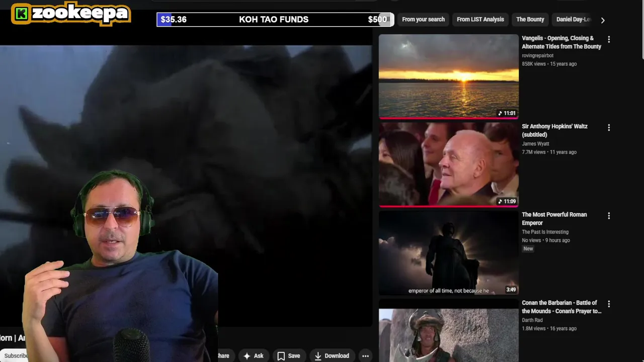Download the video
The width and height of the screenshot is (644, 362).
[x=332, y=355]
